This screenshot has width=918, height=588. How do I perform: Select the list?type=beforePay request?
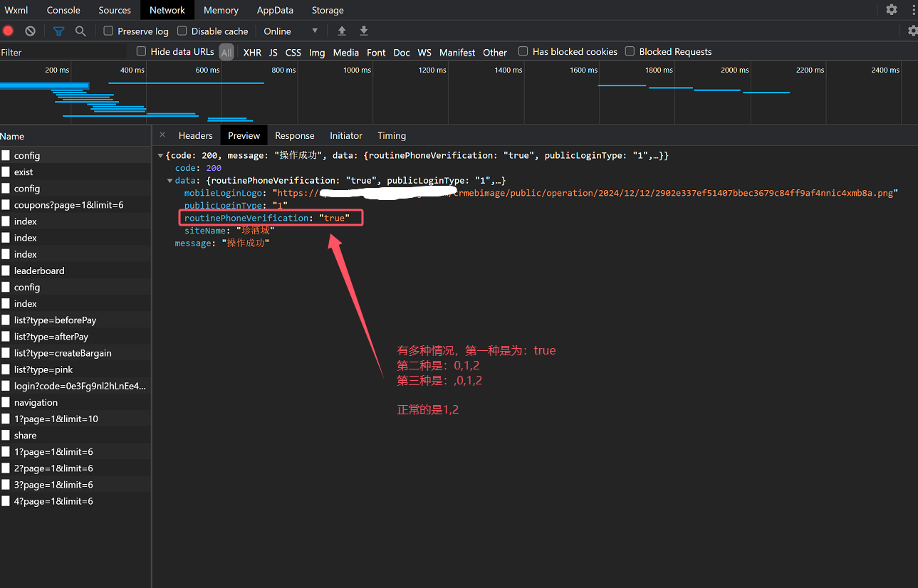[x=75, y=320]
